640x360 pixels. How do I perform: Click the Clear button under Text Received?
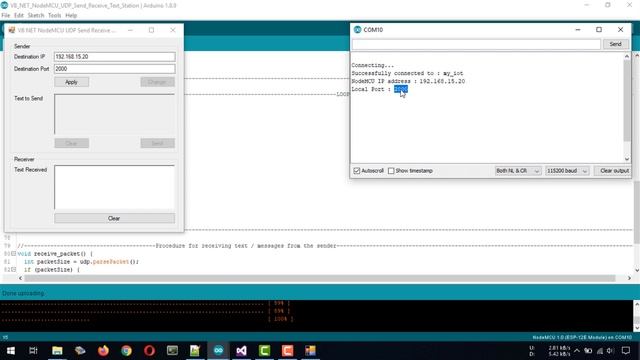coord(114,218)
